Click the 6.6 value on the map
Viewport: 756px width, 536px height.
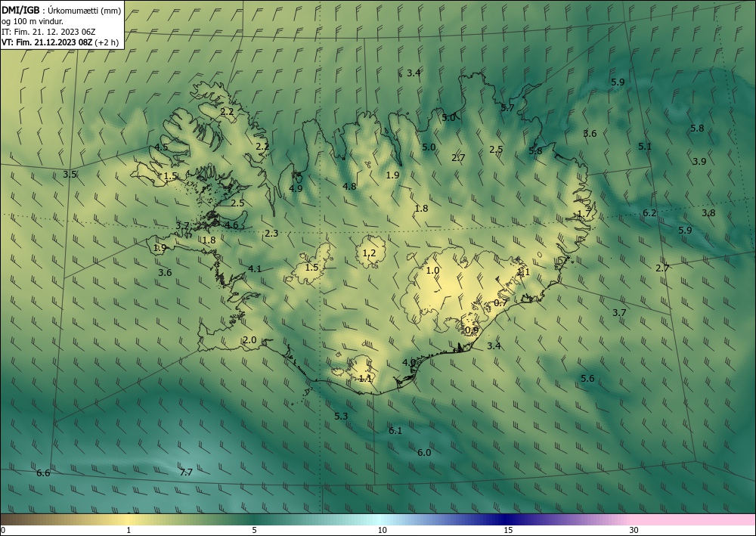[x=43, y=473]
